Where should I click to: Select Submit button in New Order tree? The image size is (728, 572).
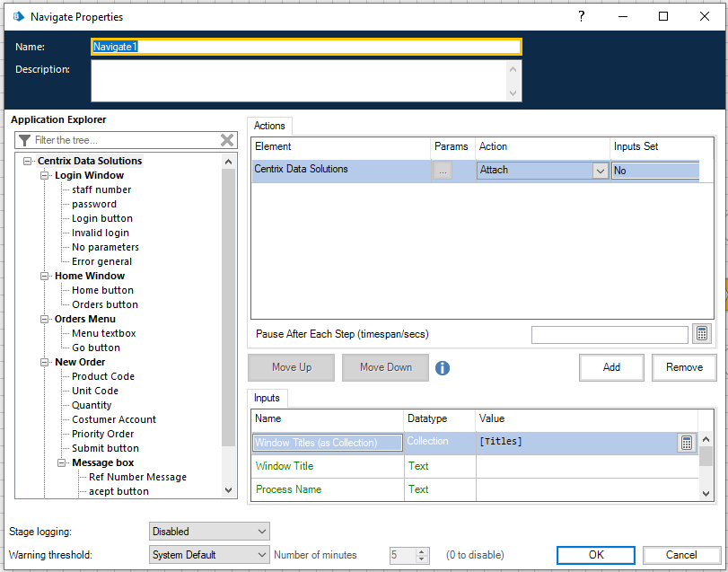[x=105, y=448]
